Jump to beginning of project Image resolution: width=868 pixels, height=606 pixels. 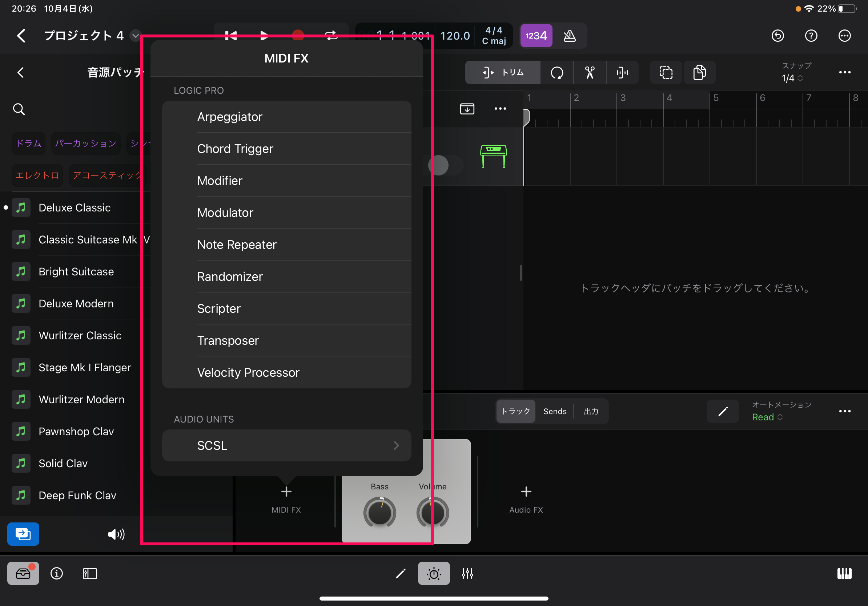coord(231,36)
